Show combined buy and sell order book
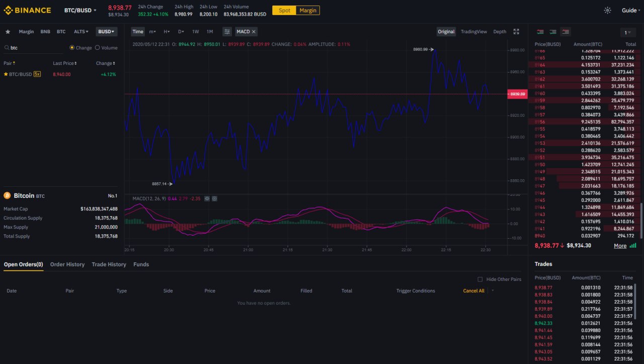Viewport: 644px width, 364px height. click(x=540, y=32)
